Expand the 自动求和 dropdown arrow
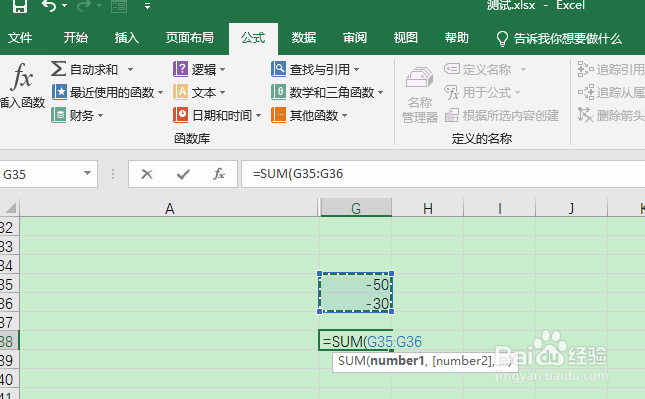The width and height of the screenshot is (645, 399). coord(130,70)
